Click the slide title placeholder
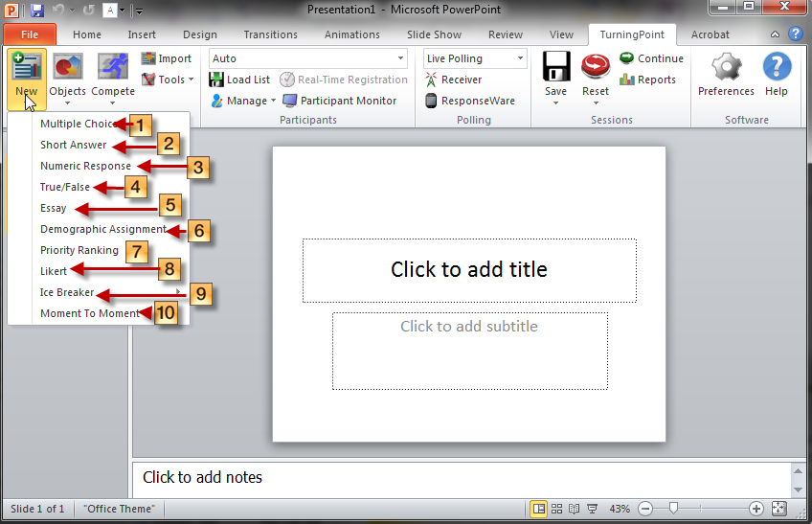The width and height of the screenshot is (812, 524). [469, 270]
